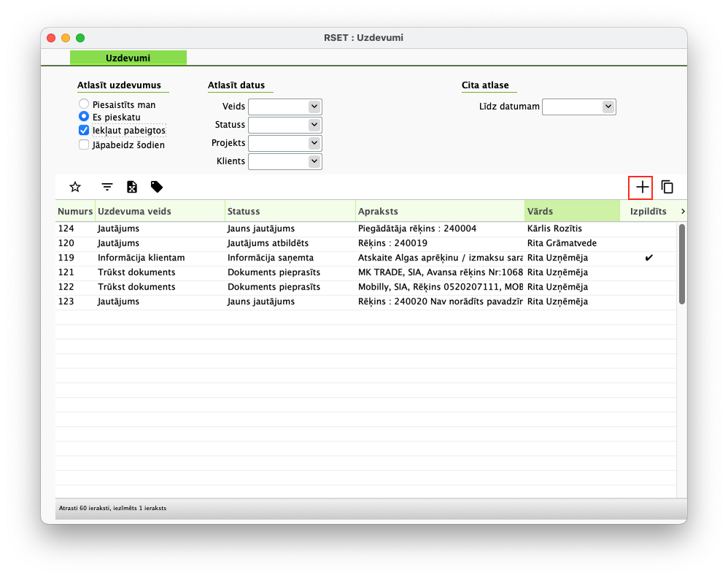Screen dimensions: 728x578
Task: Add a new task with plus icon
Action: [x=641, y=187]
